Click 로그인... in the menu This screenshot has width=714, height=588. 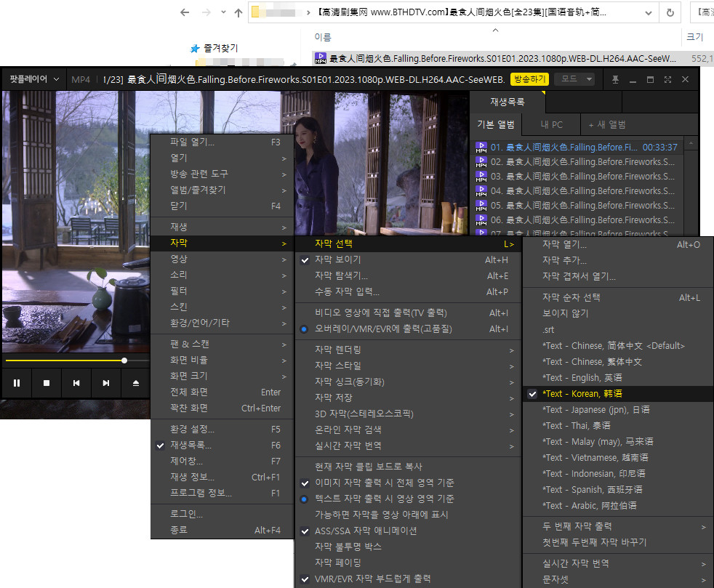222,515
